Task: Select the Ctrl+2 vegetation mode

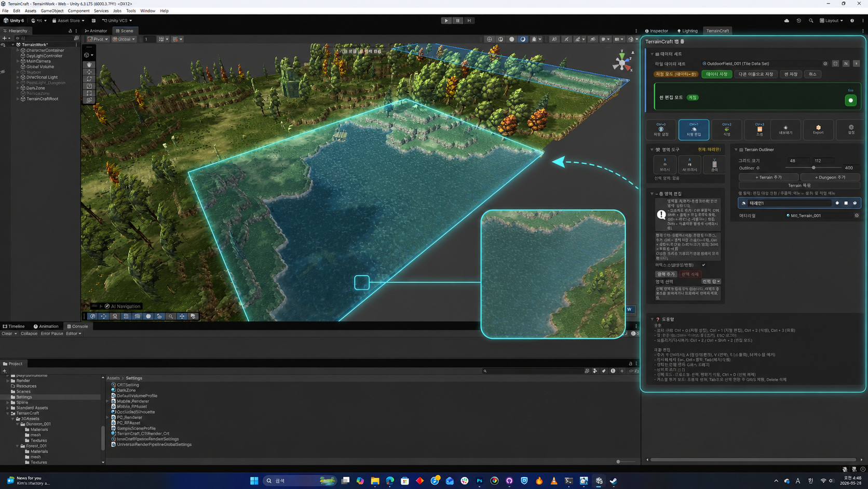Action: tap(726, 129)
